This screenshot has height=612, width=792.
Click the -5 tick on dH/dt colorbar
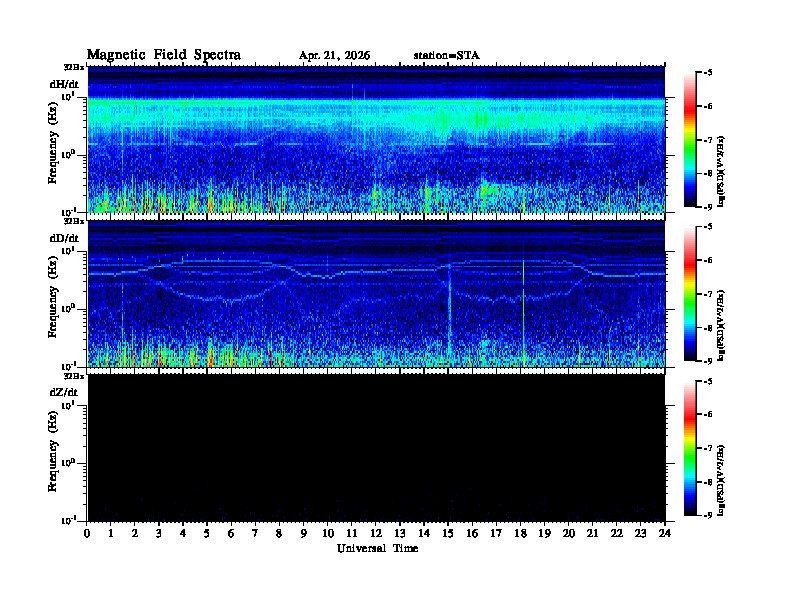click(708, 73)
